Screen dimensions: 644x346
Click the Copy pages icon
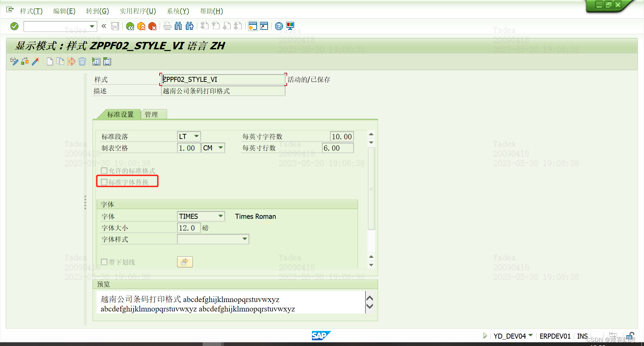click(x=60, y=61)
